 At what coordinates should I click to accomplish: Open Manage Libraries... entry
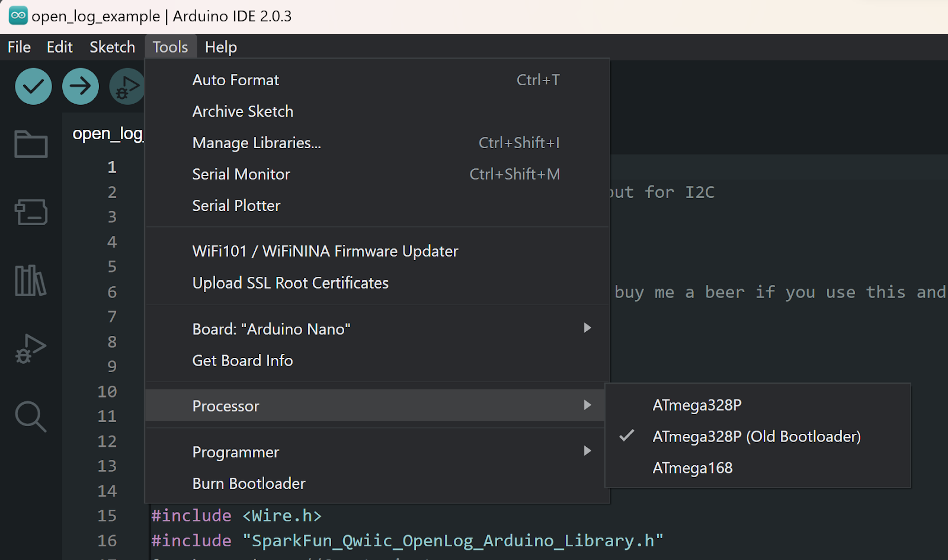coord(377,143)
